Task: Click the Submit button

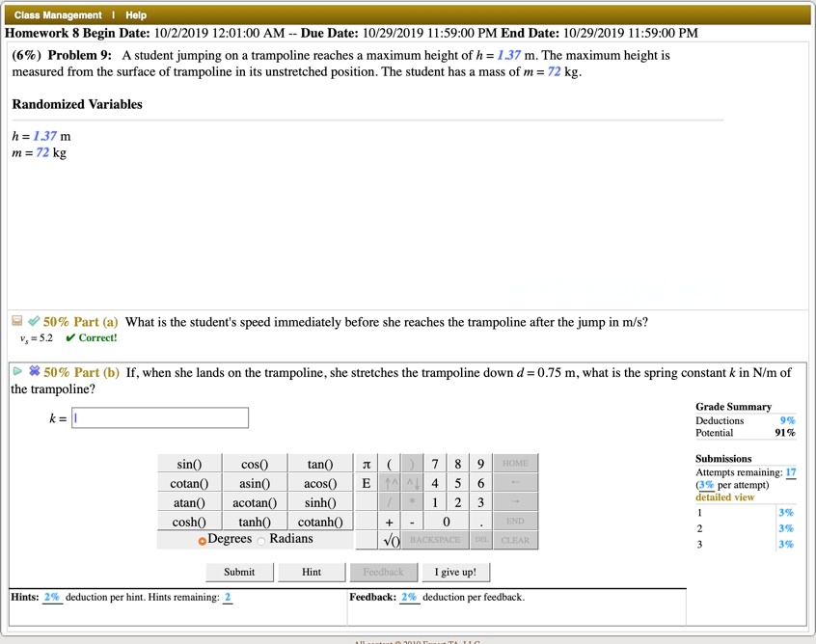Action: tap(239, 572)
